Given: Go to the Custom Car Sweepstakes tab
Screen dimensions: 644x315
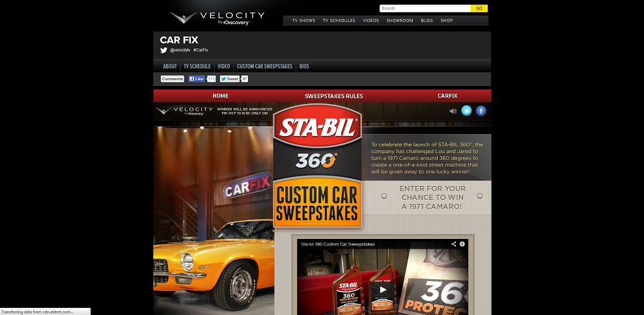Looking at the screenshot, I should [264, 66].
